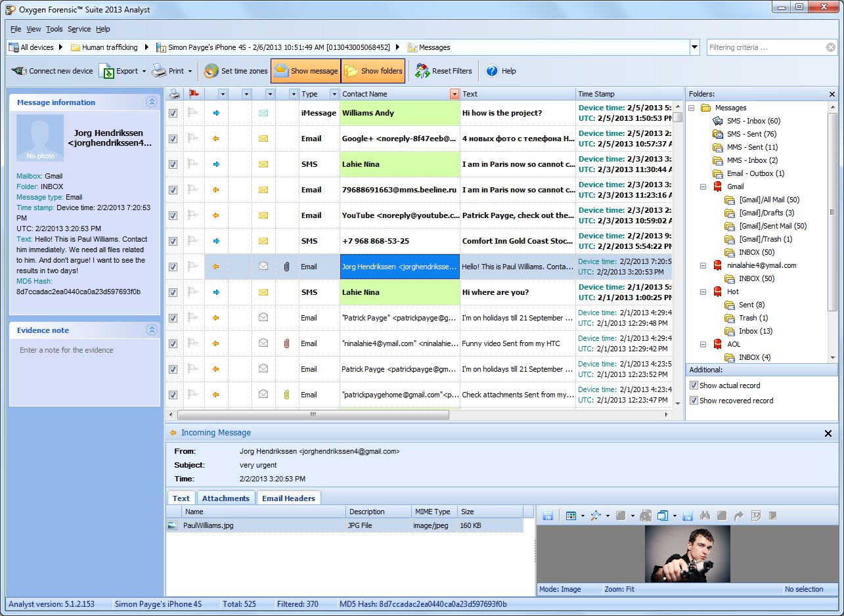Click the zoom magnifier icon in image viewer toolbar
This screenshot has width=844, height=616.
pyautogui.click(x=596, y=516)
